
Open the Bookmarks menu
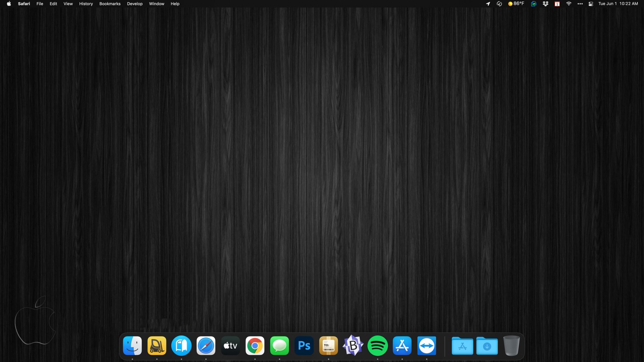point(110,4)
